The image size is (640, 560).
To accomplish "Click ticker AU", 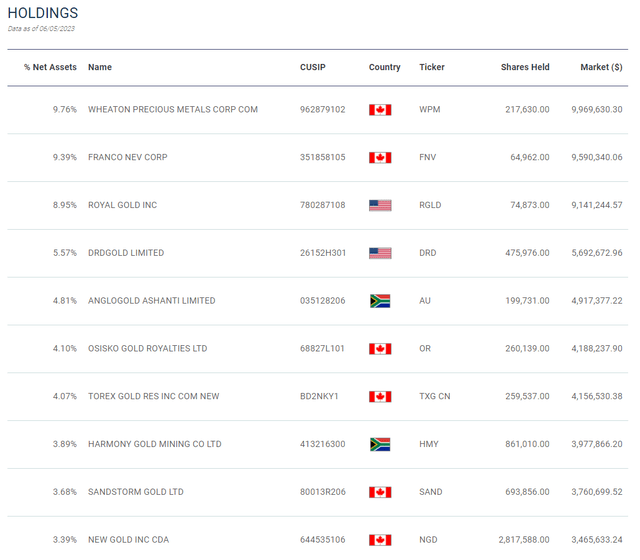I will [x=425, y=300].
